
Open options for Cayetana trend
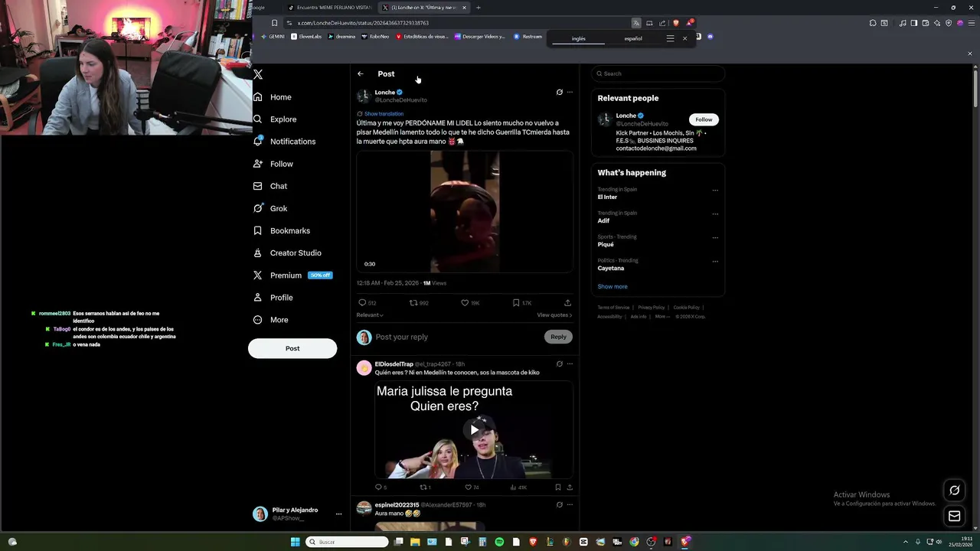point(715,262)
